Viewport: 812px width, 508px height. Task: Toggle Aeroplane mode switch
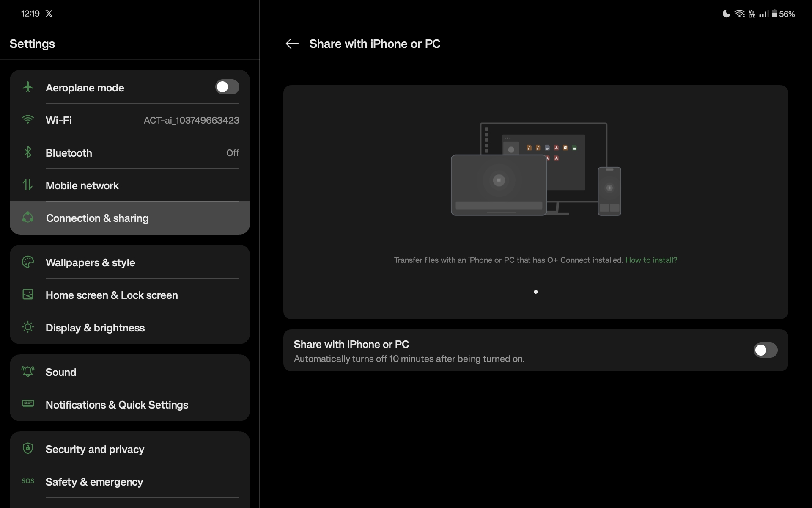(x=227, y=87)
